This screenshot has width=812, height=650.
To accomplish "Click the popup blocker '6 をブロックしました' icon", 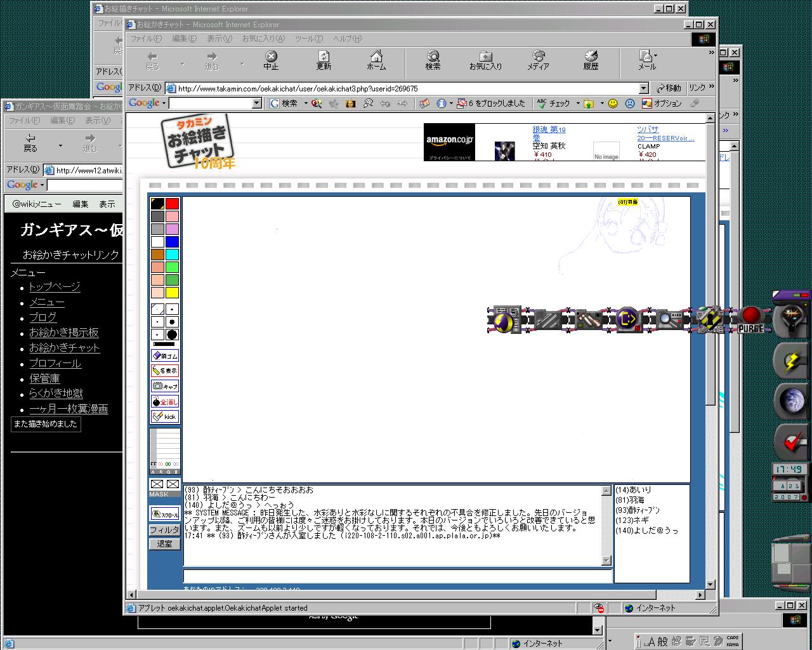I will tap(492, 103).
